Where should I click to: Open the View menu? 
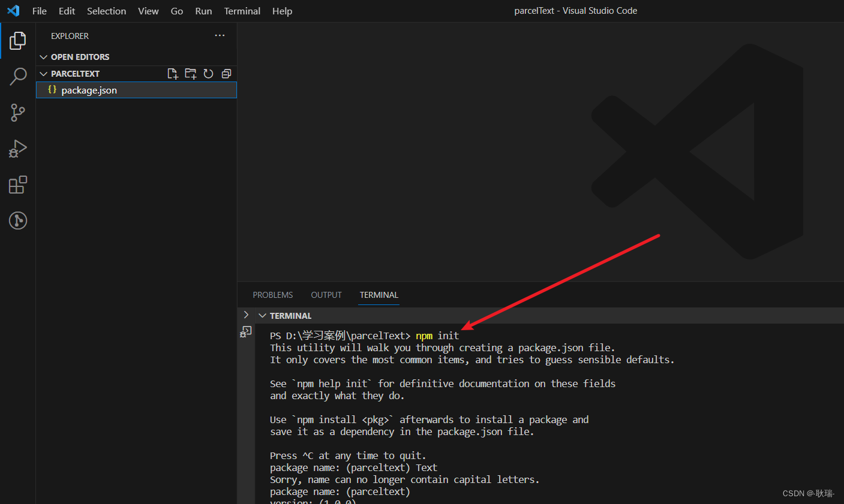(148, 11)
